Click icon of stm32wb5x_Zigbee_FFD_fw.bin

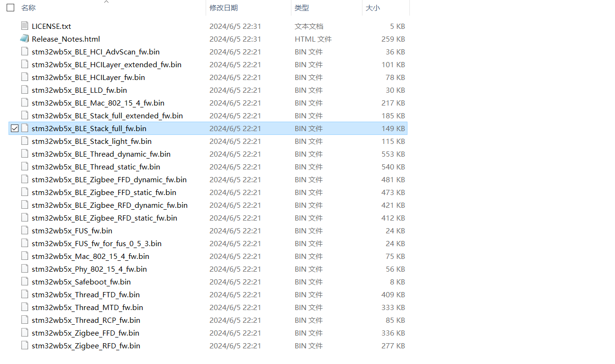point(25,333)
